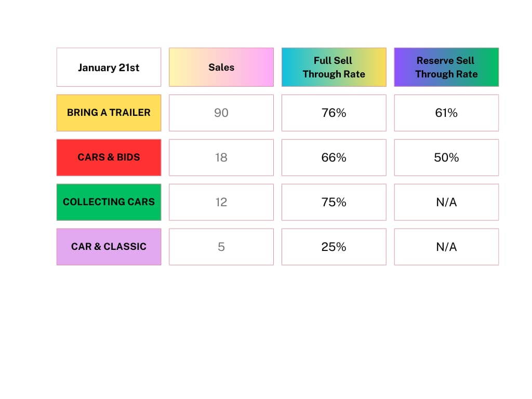532x399 pixels.
Task: Select the yellow BRING A TRAILER label
Action: click(109, 113)
